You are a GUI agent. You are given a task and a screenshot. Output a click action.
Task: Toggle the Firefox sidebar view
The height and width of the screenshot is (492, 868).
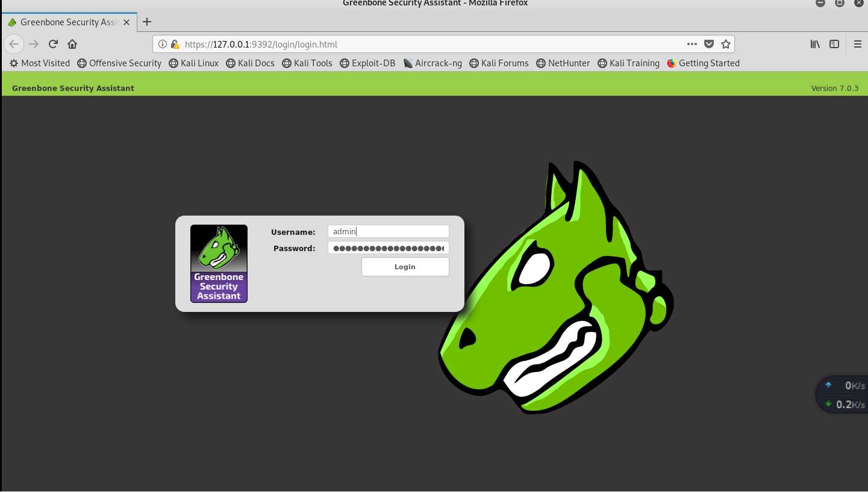click(x=834, y=44)
